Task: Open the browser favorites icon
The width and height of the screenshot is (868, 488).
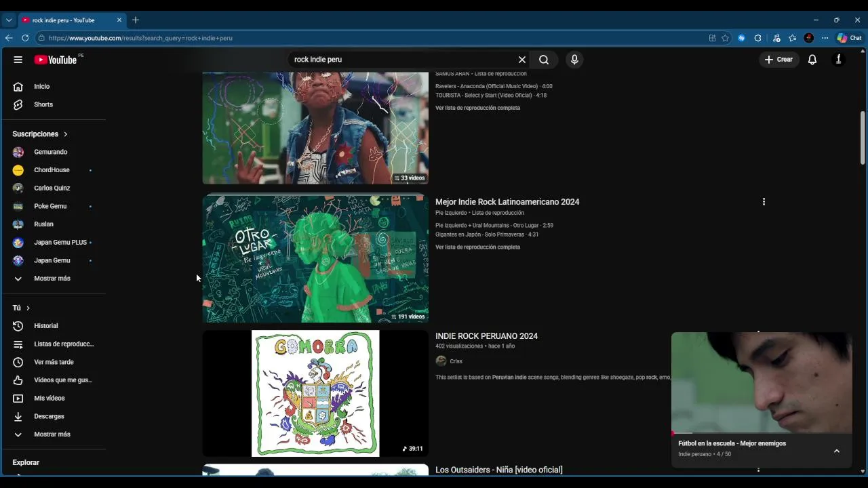Action: point(792,38)
